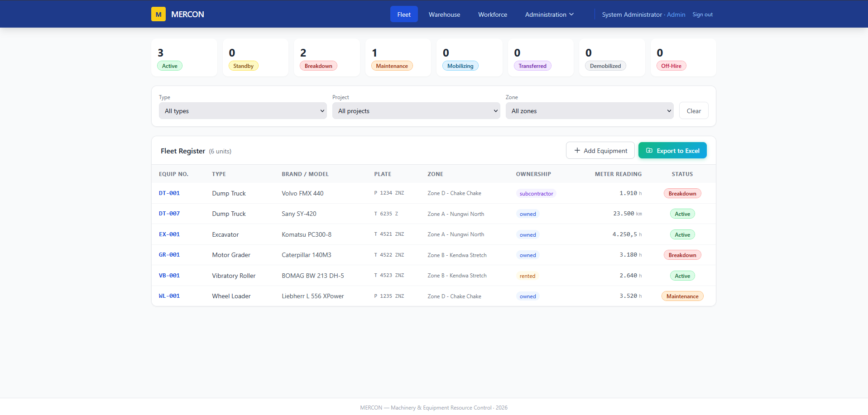Click the rented ownership badge
The height and width of the screenshot is (415, 868).
tap(528, 276)
